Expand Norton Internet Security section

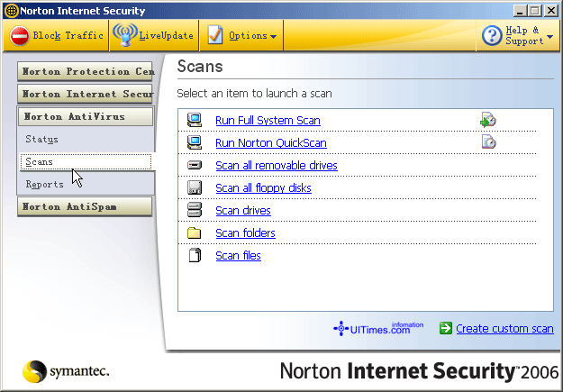(85, 94)
